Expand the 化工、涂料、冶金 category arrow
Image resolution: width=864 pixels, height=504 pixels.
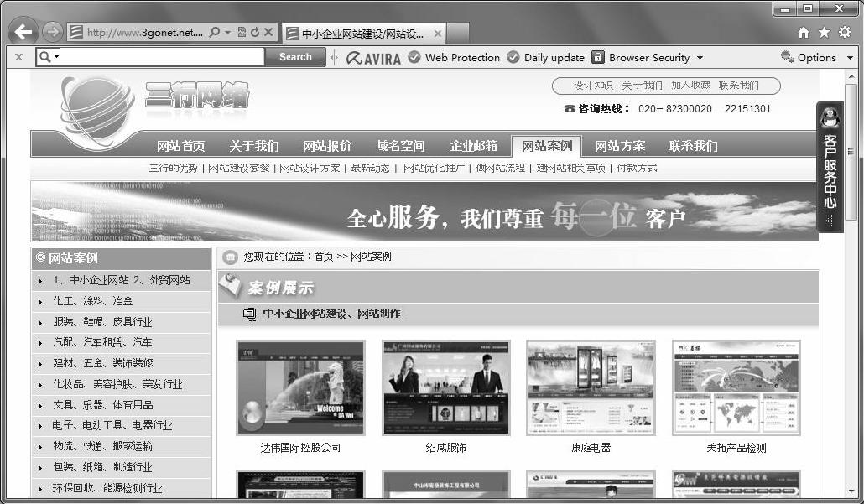click(40, 302)
